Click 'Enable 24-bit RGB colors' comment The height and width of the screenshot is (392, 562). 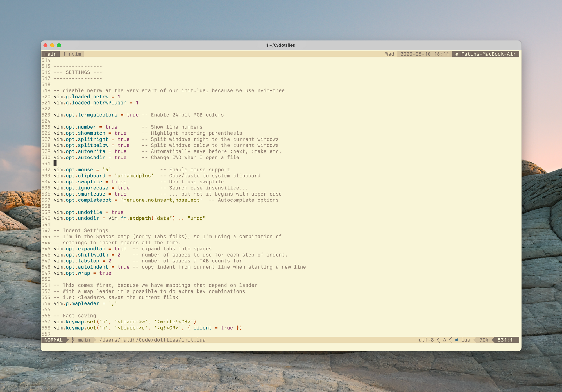click(x=187, y=115)
